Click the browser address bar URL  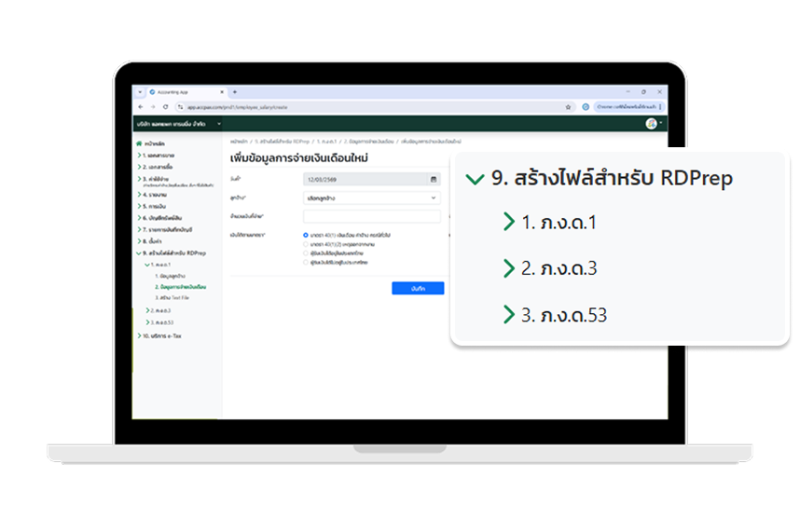click(237, 107)
